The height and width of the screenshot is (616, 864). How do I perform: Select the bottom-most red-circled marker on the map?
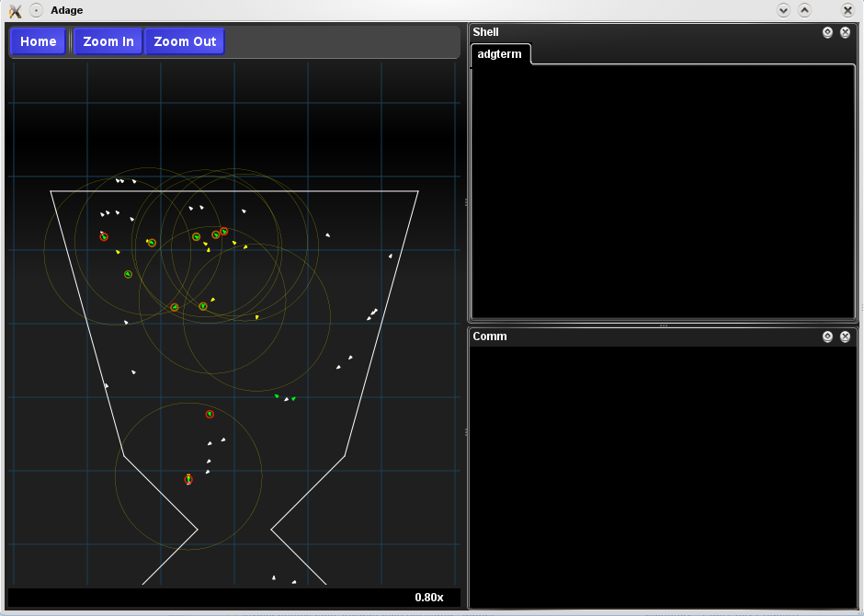(x=188, y=479)
